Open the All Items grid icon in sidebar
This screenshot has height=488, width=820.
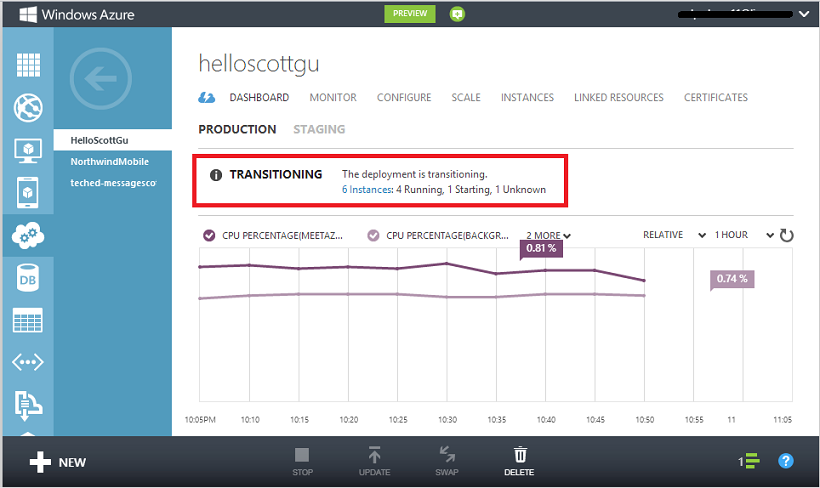(x=28, y=65)
